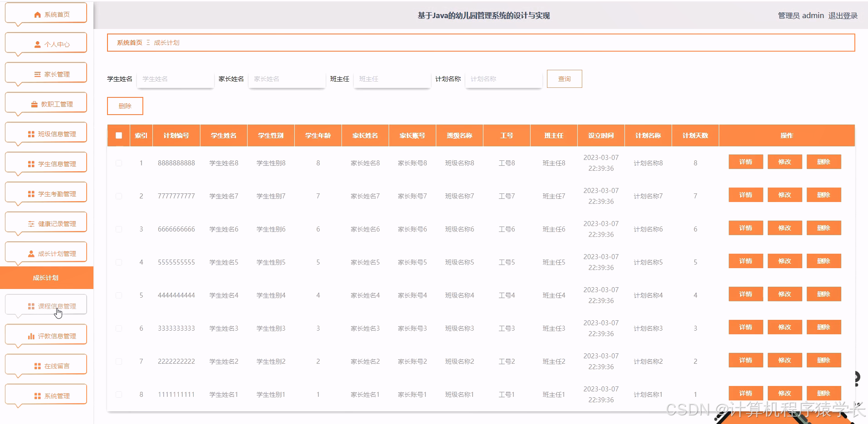Viewport: 868px width, 424px height.
Task: Focus the 班主任 search input
Action: point(392,79)
